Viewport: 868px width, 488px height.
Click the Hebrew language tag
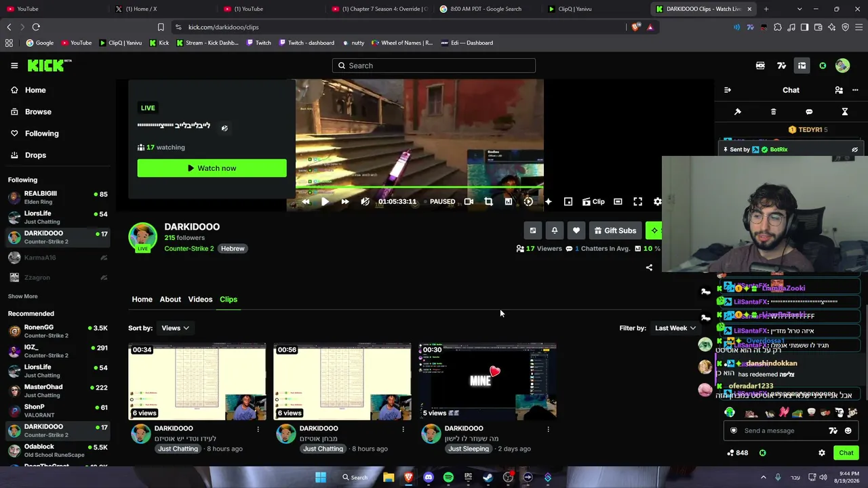pos(233,249)
